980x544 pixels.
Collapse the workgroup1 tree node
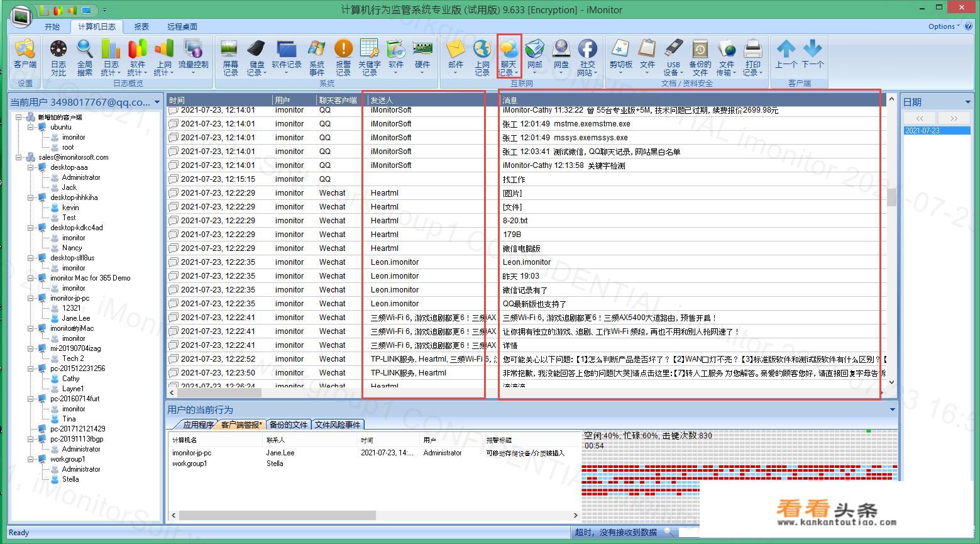(31, 459)
